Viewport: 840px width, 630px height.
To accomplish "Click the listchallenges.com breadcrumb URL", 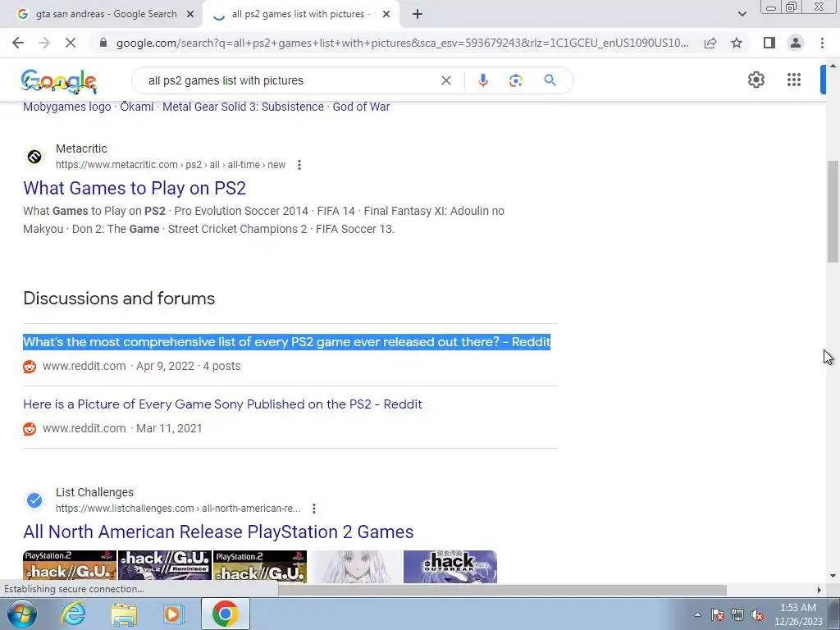I will [x=178, y=509].
